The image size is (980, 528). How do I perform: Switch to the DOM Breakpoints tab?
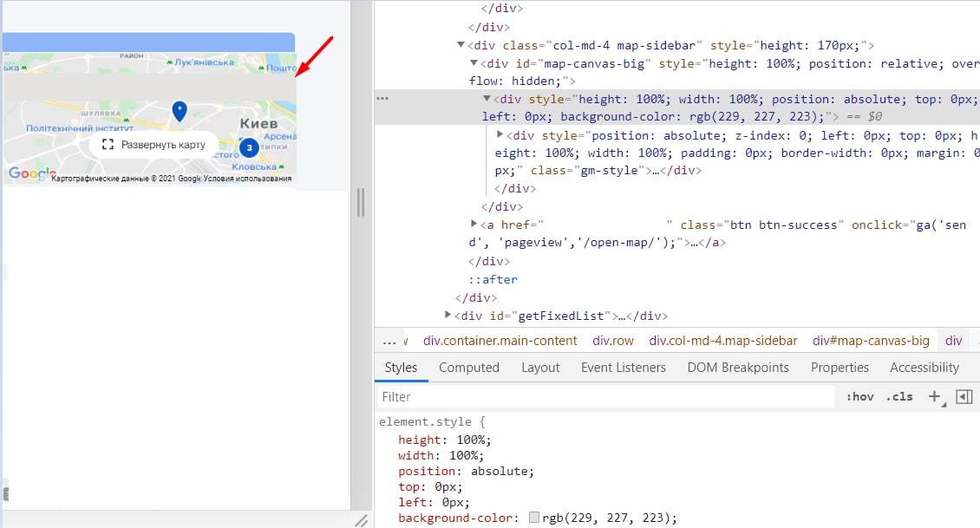(x=738, y=368)
